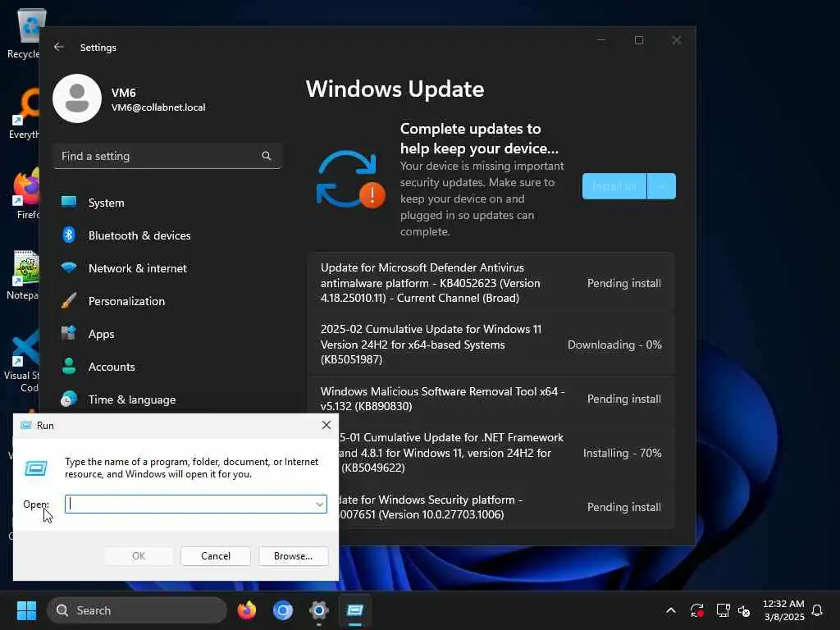Click the Installing - 70% status text
Image resolution: width=840 pixels, height=630 pixels.
coord(622,453)
